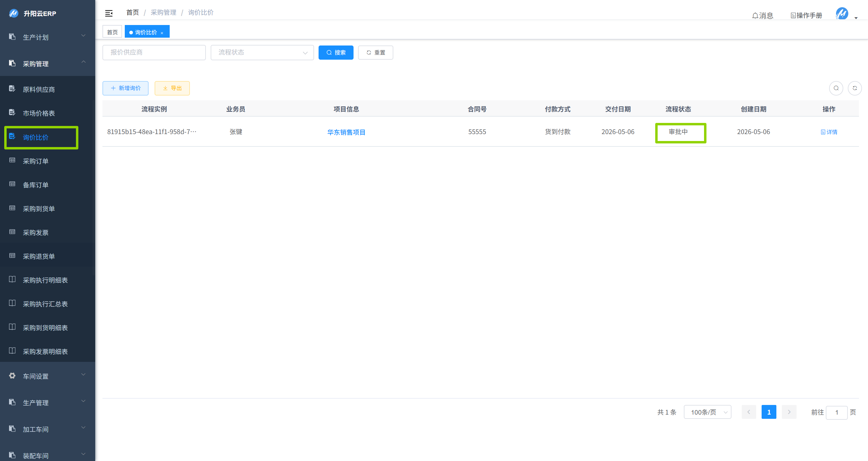Open the 100条/页 page size dropdown

pos(707,412)
